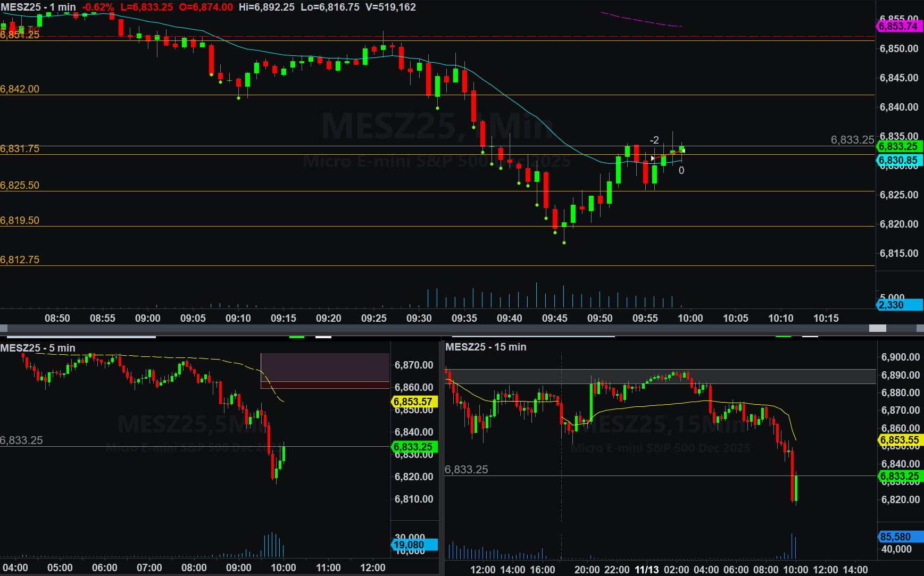Screen dimensions: 924x576
Task: Click the blue 19,080 volume tag
Action: click(414, 545)
